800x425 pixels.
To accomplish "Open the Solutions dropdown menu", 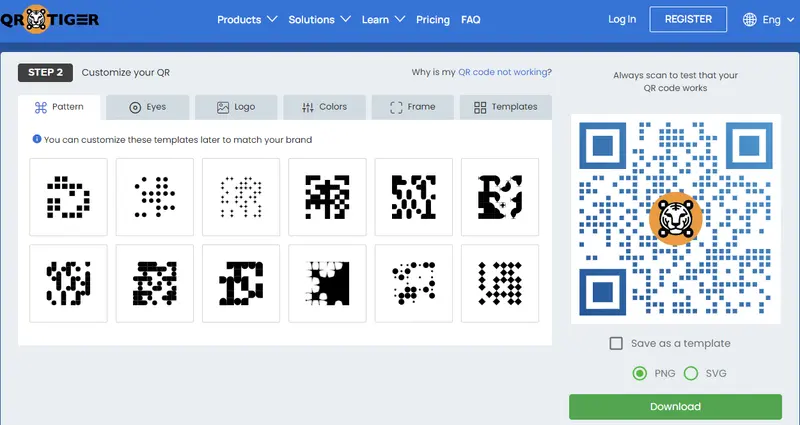I will [319, 19].
